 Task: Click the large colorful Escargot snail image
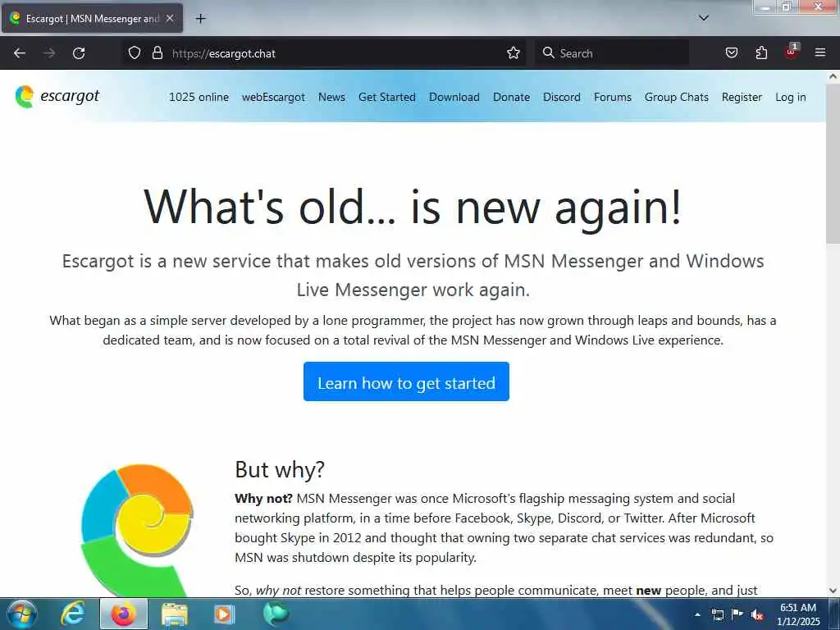coord(137,529)
